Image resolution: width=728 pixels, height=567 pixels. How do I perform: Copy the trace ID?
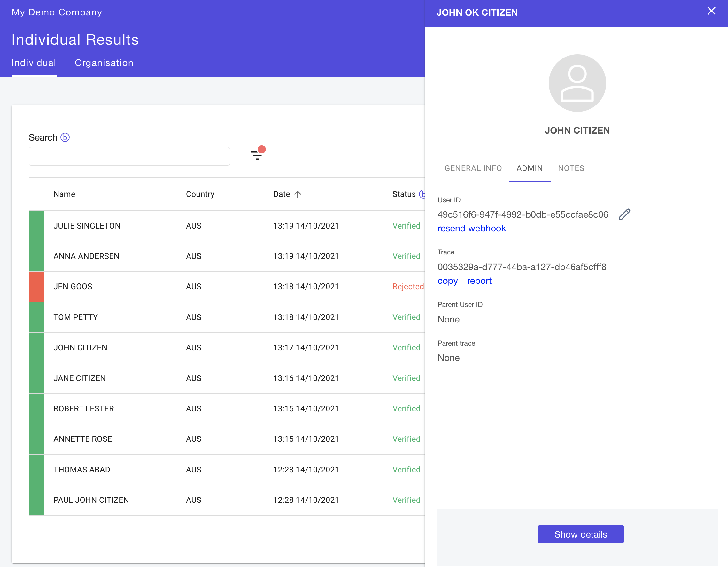click(447, 281)
